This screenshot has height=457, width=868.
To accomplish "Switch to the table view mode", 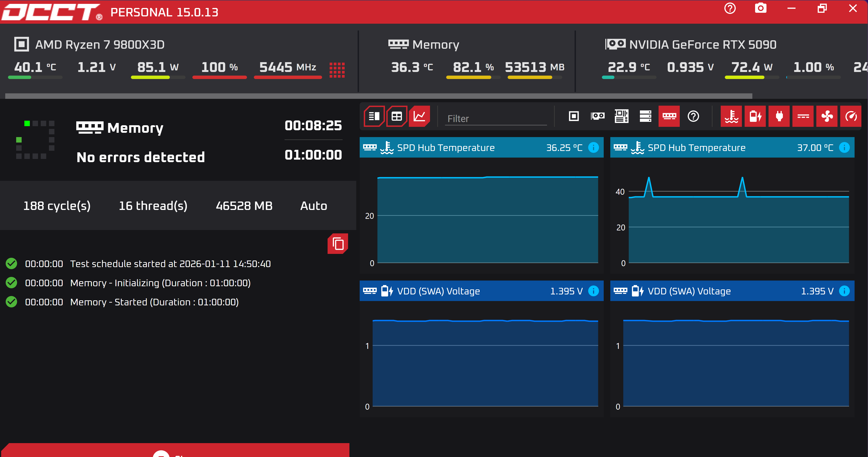I will click(397, 116).
